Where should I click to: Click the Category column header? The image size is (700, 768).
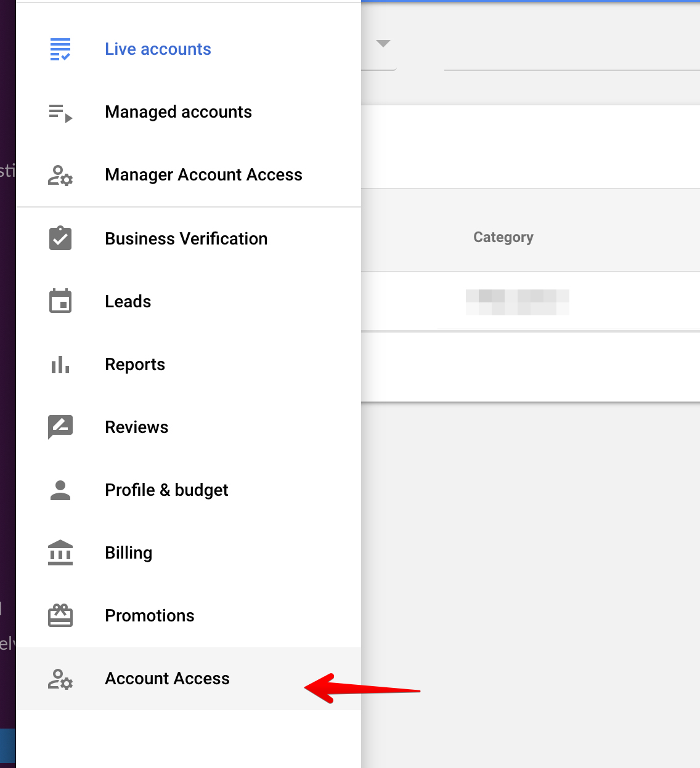pyautogui.click(x=503, y=237)
